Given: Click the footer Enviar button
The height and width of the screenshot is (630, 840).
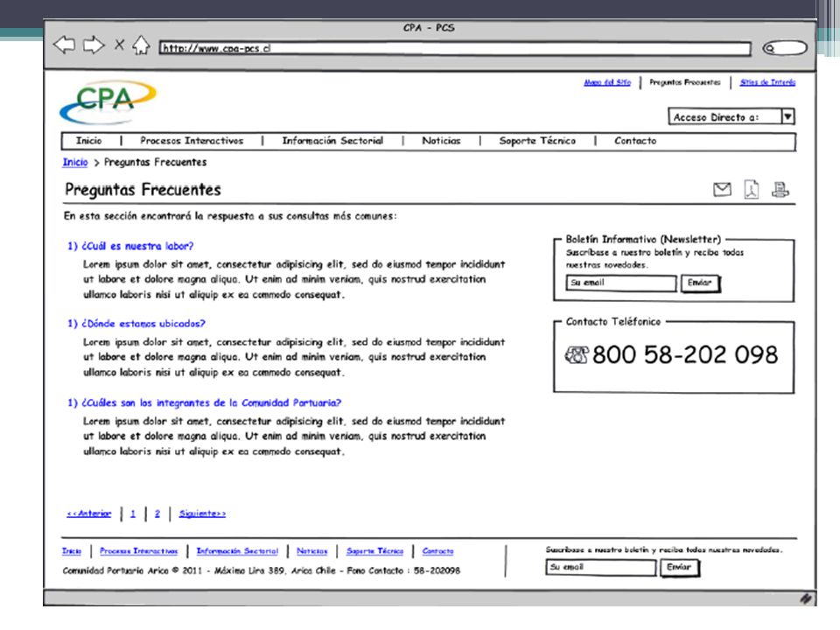Looking at the screenshot, I should click(680, 567).
